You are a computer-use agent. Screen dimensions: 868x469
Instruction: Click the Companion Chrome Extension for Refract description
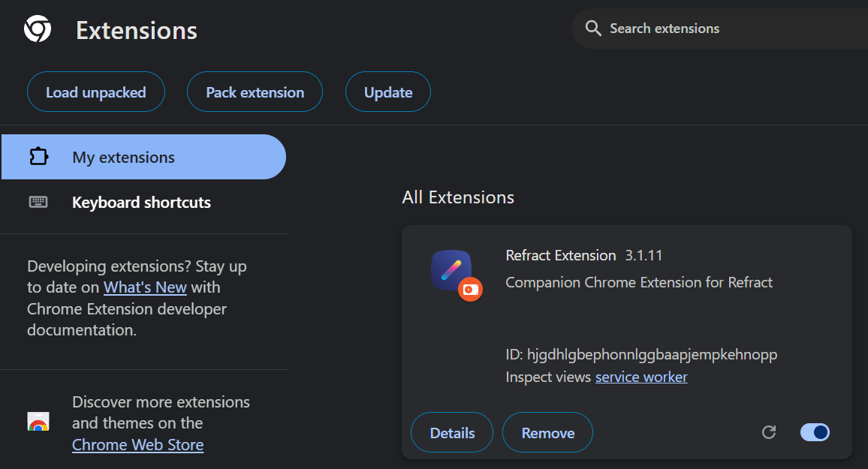click(x=639, y=283)
